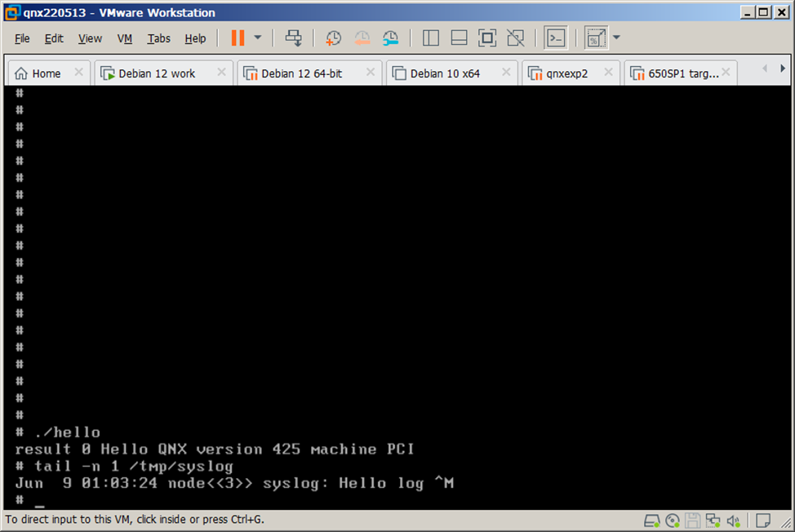The width and height of the screenshot is (795, 532).
Task: Take a snapshot of this virtual machine
Action: 333,38
